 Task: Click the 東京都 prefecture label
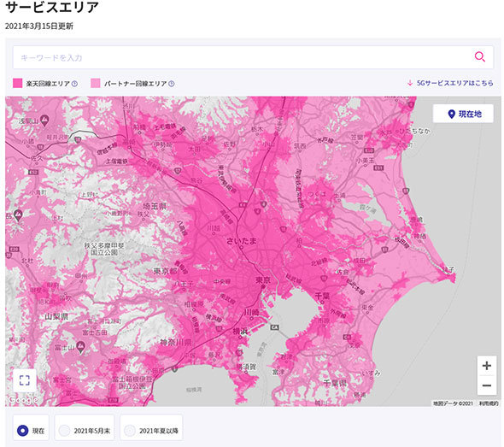coord(165,271)
